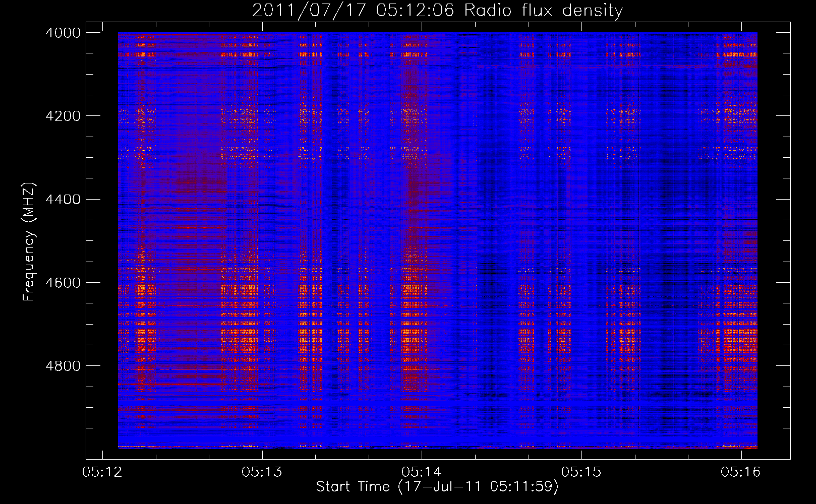This screenshot has width=816, height=504.
Task: Click the 'Start Time (17-Jul-11 05:11:59)' axis title
Action: pyautogui.click(x=437, y=487)
